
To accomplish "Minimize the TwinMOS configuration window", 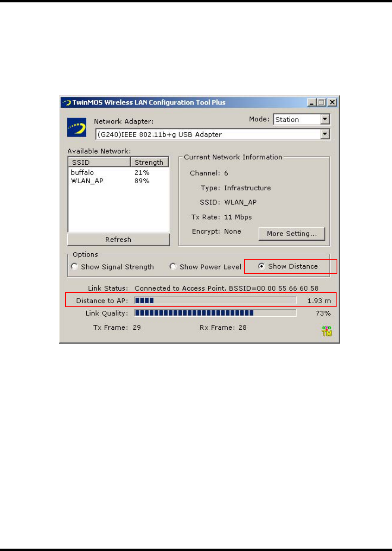I will (x=312, y=103).
